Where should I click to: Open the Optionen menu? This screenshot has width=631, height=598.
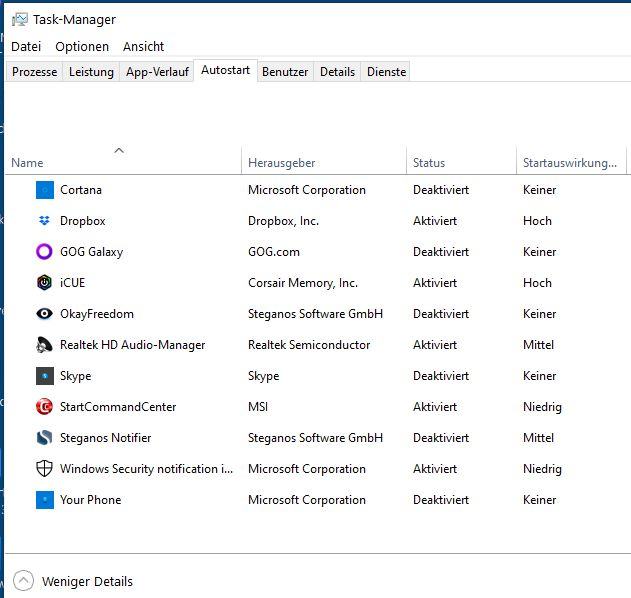(82, 47)
